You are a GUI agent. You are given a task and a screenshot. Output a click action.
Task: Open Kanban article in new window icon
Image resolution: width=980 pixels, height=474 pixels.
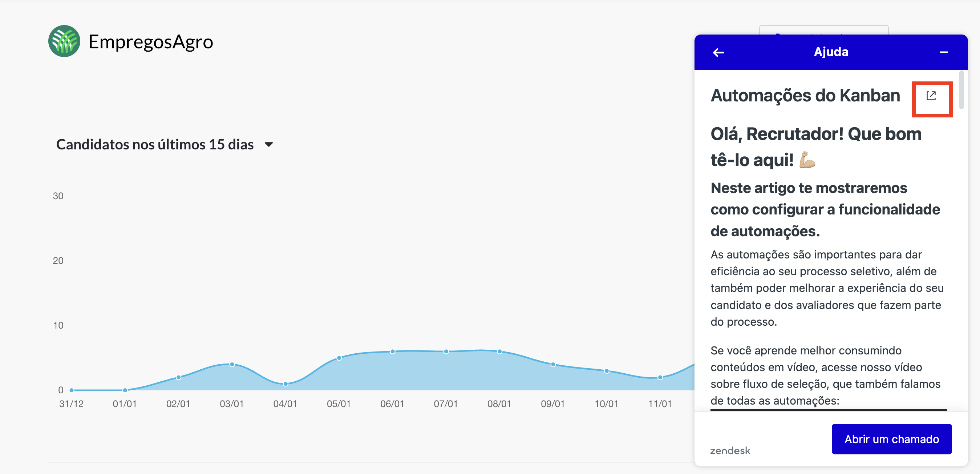(x=931, y=96)
